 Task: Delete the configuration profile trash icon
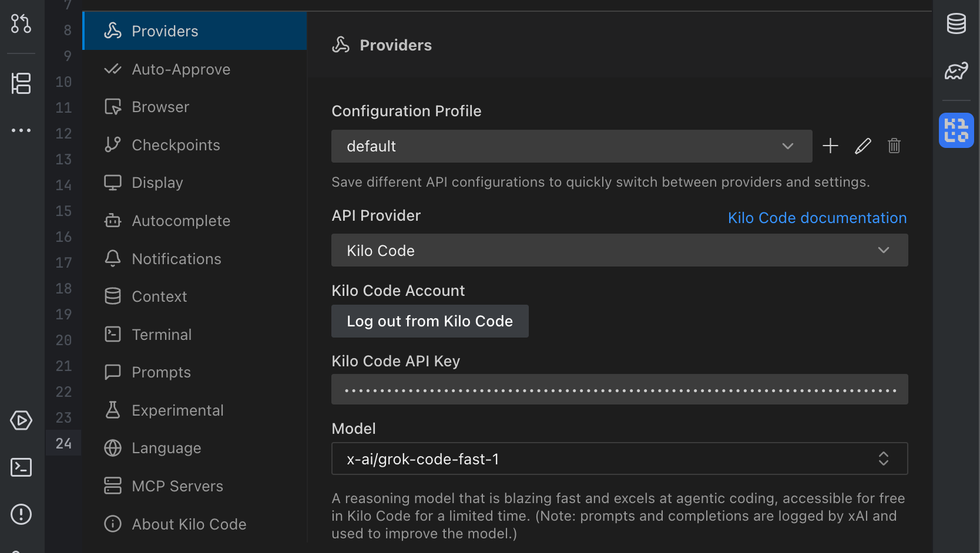[x=894, y=146]
